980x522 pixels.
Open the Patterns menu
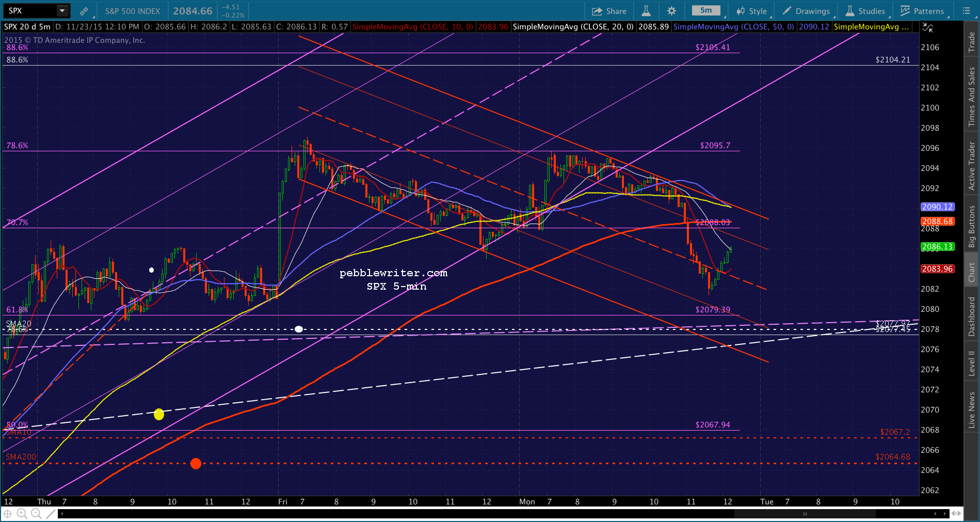pyautogui.click(x=922, y=11)
